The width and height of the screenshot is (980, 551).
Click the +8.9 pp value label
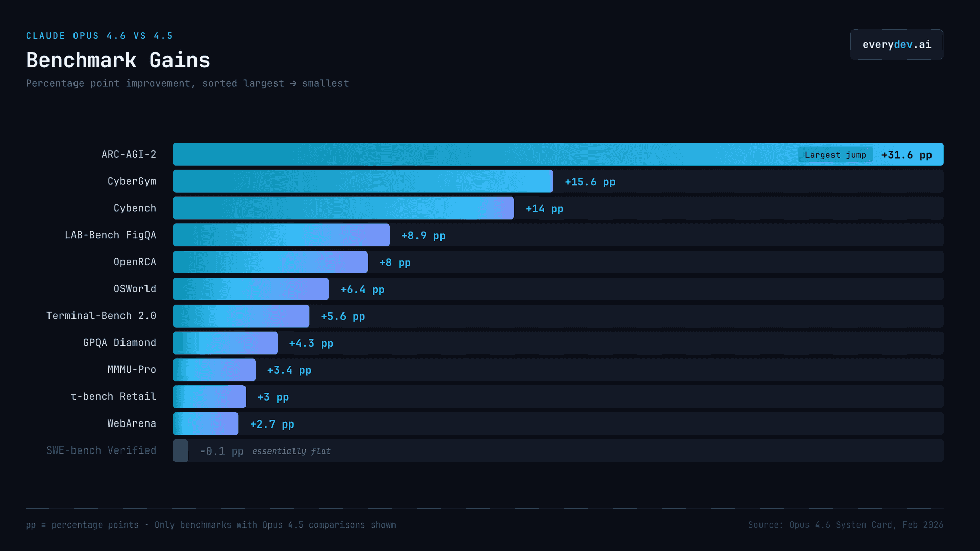423,236
